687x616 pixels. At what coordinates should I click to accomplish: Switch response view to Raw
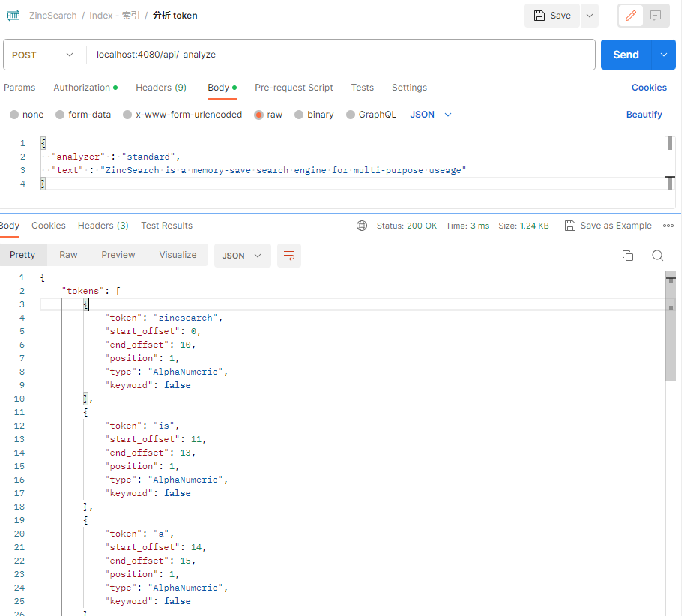tap(68, 255)
